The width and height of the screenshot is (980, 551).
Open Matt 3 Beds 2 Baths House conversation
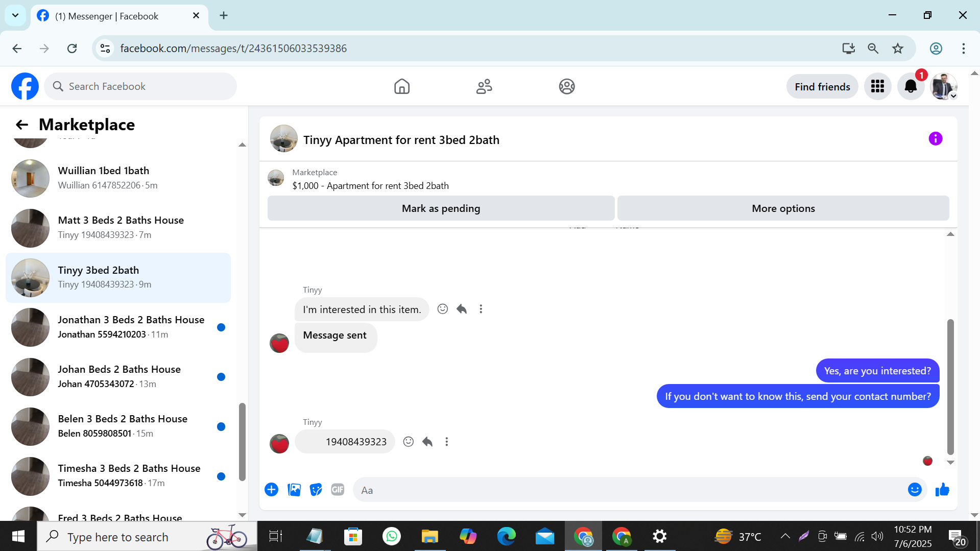(118, 228)
